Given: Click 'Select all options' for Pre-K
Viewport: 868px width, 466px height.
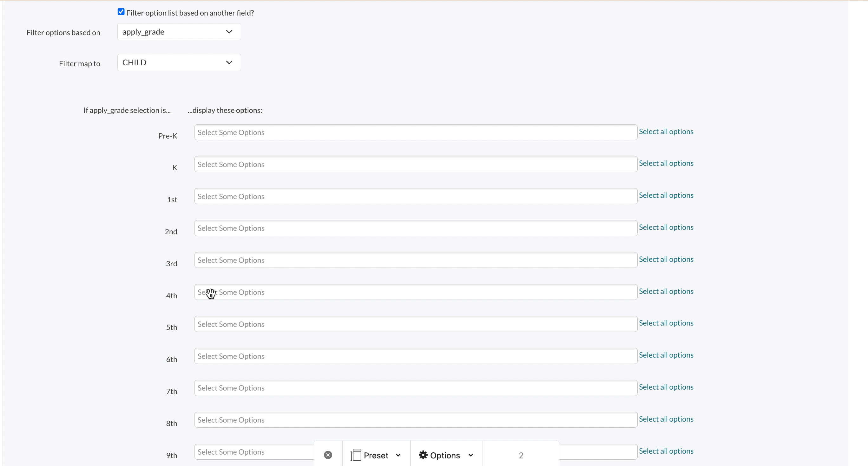Looking at the screenshot, I should pyautogui.click(x=666, y=131).
